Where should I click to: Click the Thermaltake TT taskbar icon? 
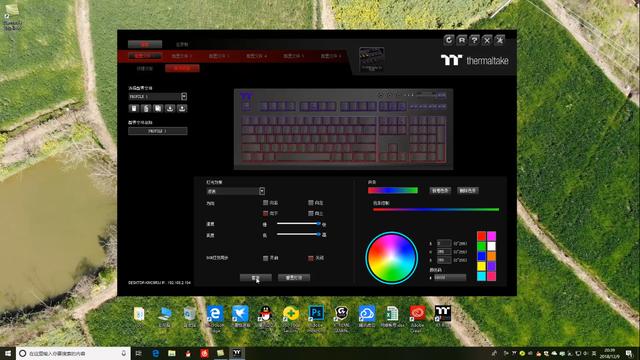coord(237,353)
